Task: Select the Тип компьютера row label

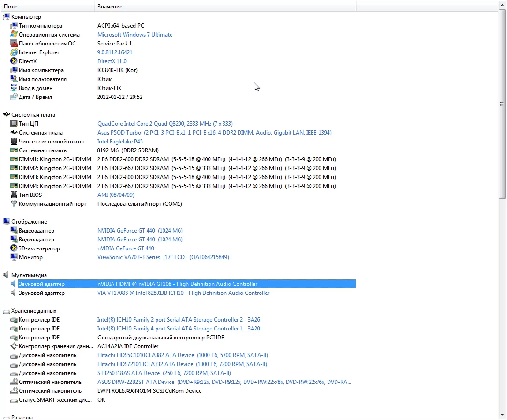Action: click(40, 26)
